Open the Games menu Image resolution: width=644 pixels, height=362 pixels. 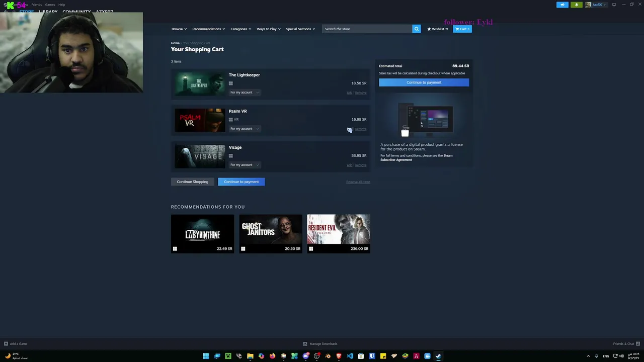(x=50, y=5)
